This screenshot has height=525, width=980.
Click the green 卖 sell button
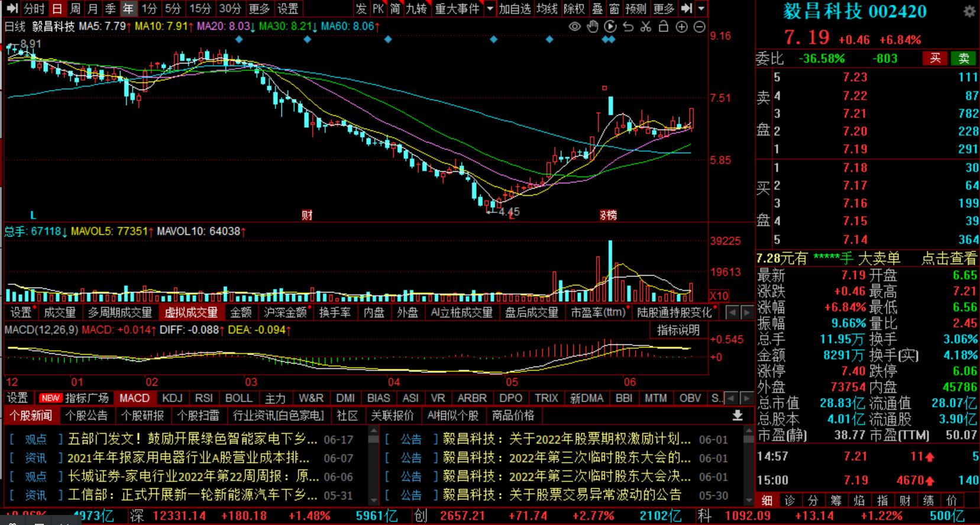click(963, 58)
